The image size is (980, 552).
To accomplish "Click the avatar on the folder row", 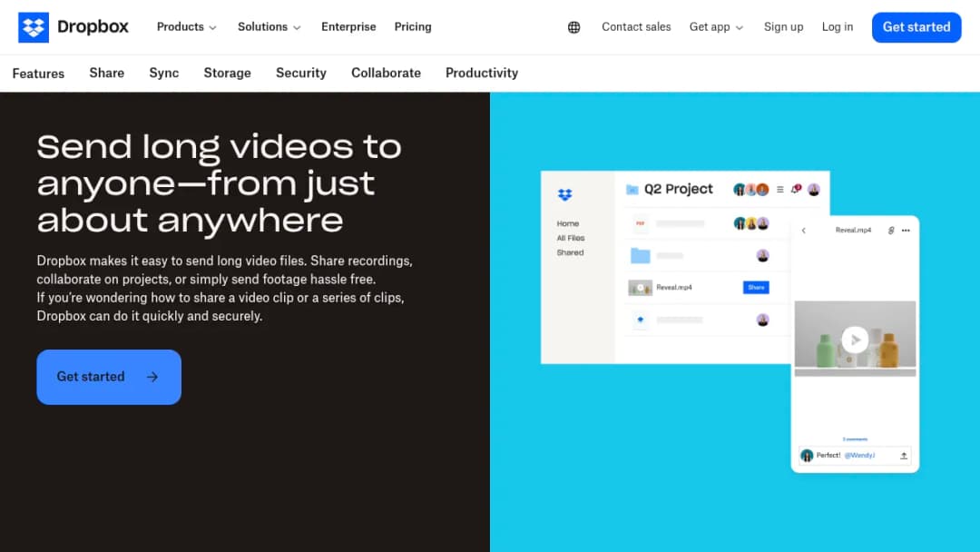I will point(762,255).
